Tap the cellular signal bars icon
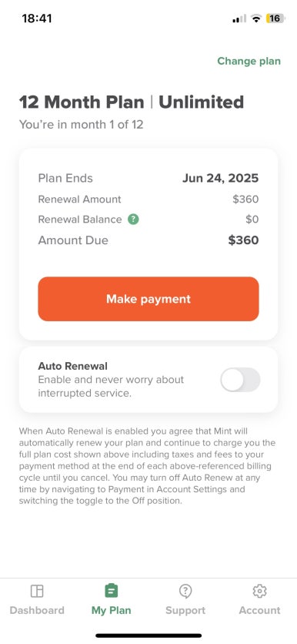Viewport: 297px width, 644px height. tap(239, 19)
